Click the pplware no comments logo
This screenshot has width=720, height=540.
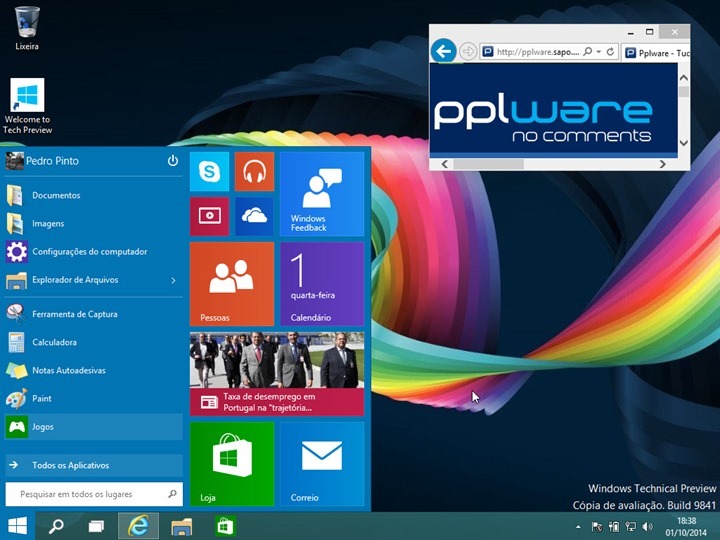[542, 117]
